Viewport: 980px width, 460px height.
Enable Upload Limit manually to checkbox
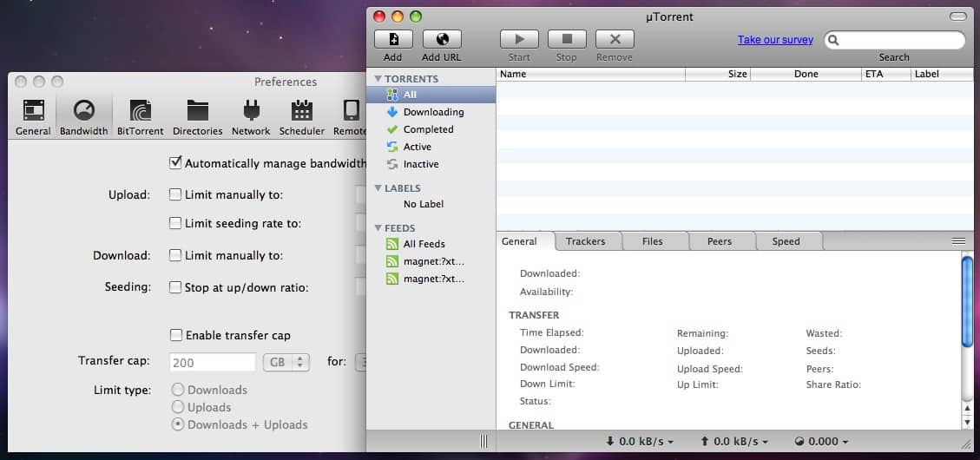point(175,194)
